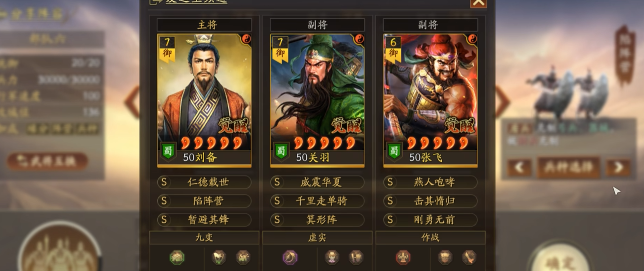Select the purple-bordered 虚实 war book icon
The width and height of the screenshot is (644, 271).
coord(290,257)
